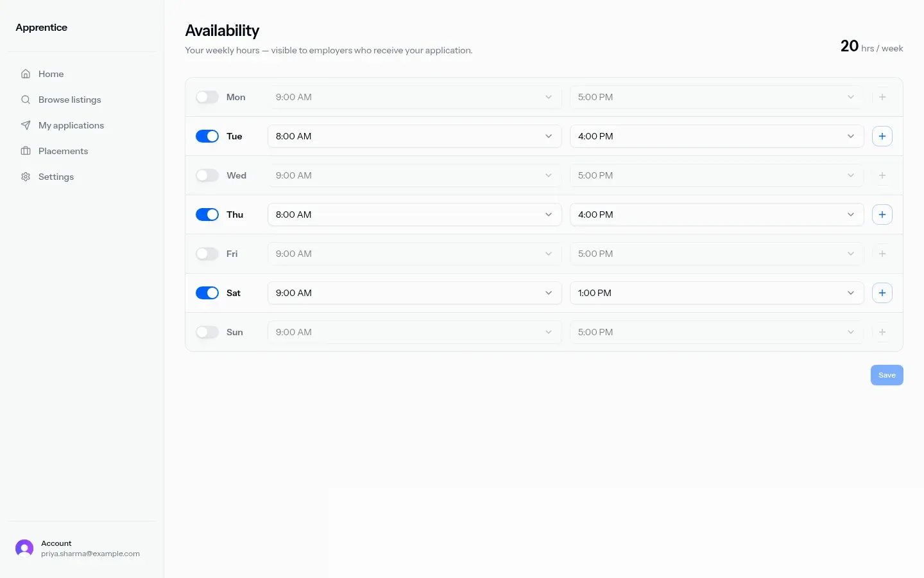
Task: Open Thursday start time 8:00 AM dropdown
Action: [x=415, y=215]
